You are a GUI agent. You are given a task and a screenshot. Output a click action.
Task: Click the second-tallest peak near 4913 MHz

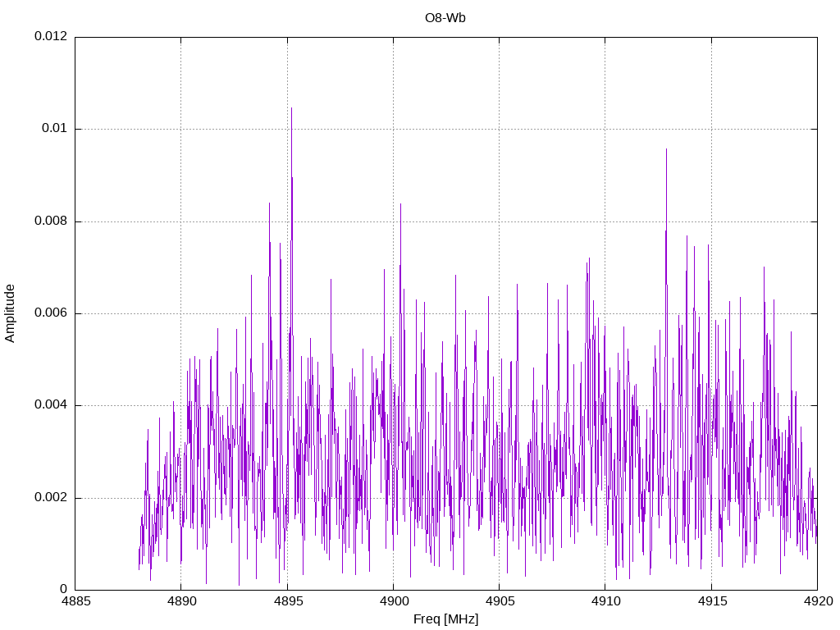pos(666,150)
